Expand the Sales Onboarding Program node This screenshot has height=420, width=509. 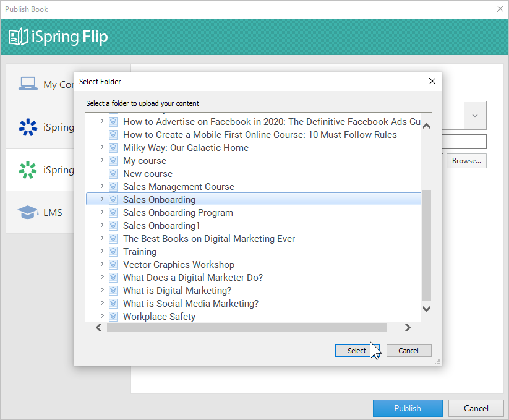click(x=102, y=212)
